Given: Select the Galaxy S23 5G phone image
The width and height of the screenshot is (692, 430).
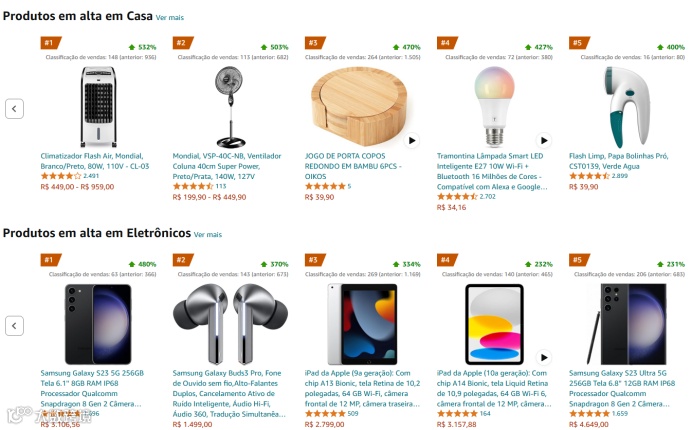Looking at the screenshot, I should tap(98, 324).
